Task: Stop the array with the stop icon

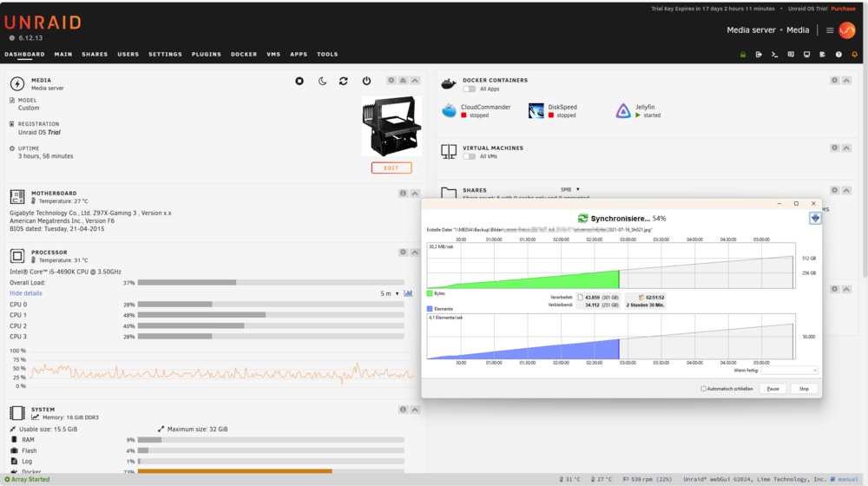Action: (299, 81)
